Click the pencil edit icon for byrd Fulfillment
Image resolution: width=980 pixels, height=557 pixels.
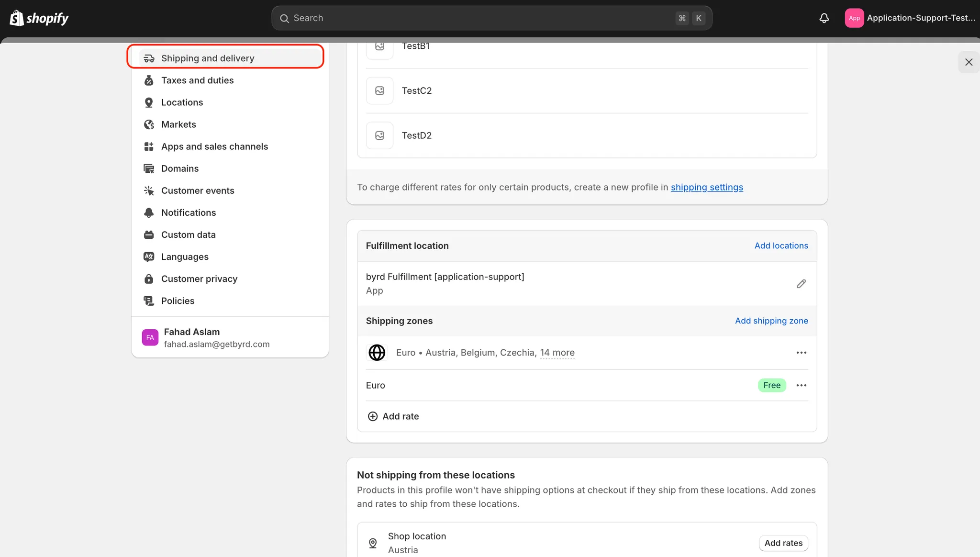pos(801,284)
